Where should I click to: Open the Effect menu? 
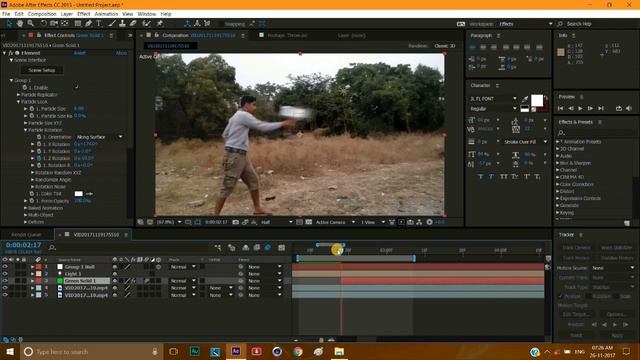(83, 14)
